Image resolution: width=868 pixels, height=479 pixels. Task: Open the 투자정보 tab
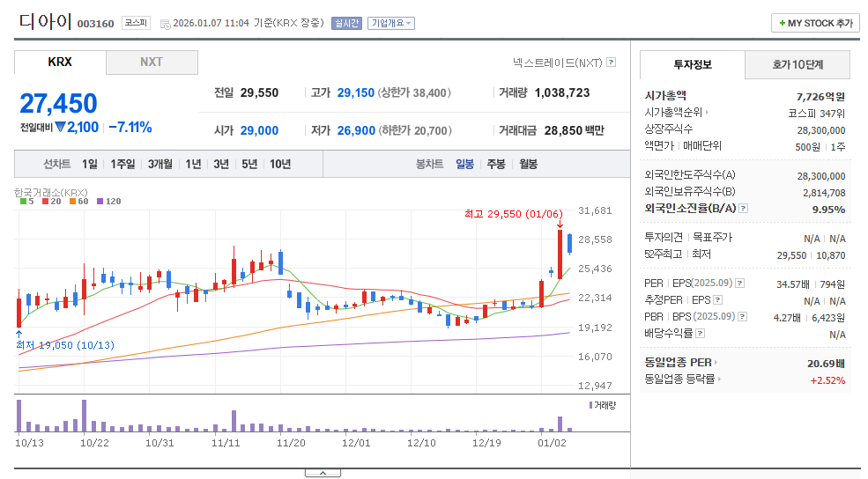click(693, 64)
